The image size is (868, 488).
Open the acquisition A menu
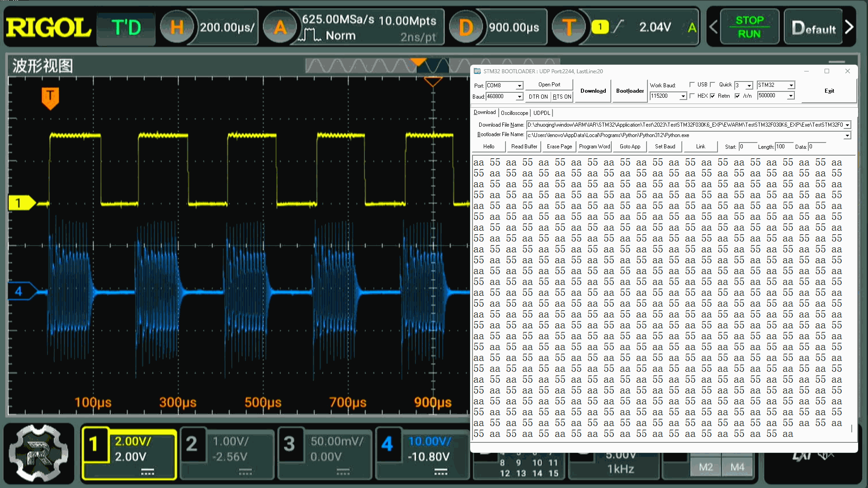point(280,28)
